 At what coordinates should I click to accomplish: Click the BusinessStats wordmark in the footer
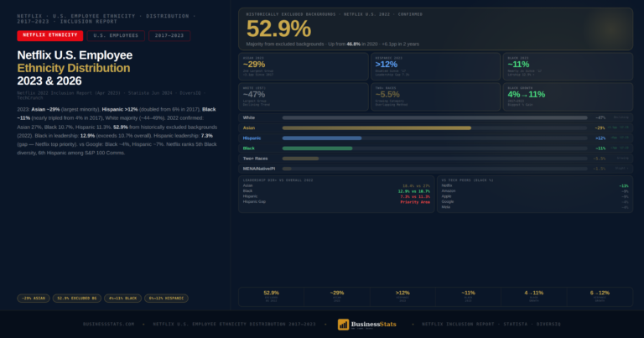pos(373,324)
